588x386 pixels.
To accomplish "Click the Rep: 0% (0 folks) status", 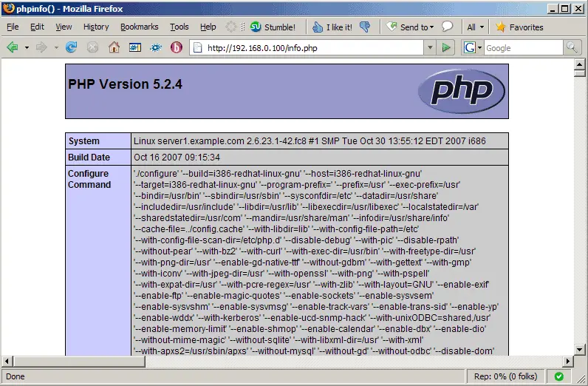I will tap(505, 376).
